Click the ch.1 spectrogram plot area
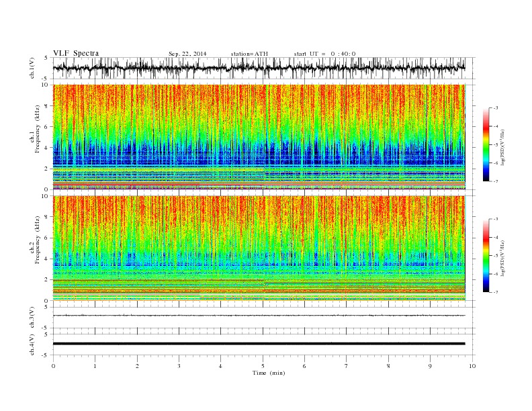The height and width of the screenshot is (411, 532). tap(259, 137)
